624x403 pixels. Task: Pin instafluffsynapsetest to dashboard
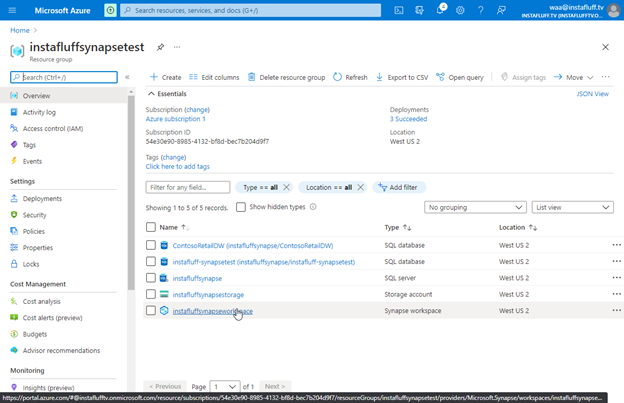pyautogui.click(x=160, y=47)
